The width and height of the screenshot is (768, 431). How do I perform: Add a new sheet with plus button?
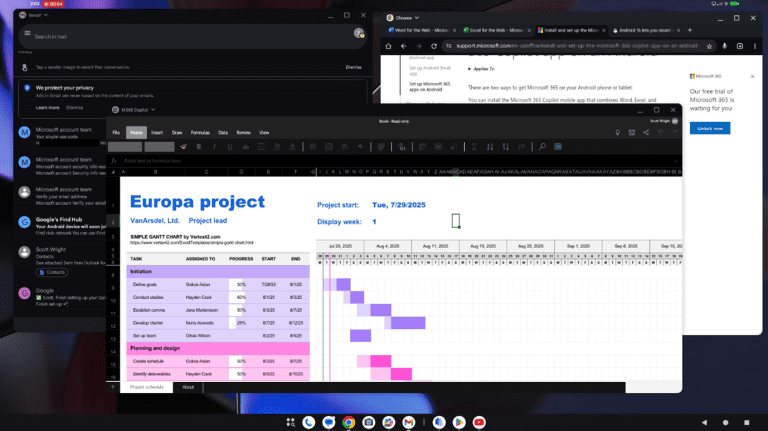tap(113, 387)
